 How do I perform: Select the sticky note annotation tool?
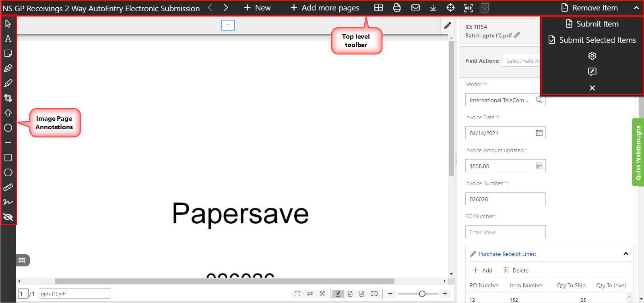pyautogui.click(x=8, y=54)
